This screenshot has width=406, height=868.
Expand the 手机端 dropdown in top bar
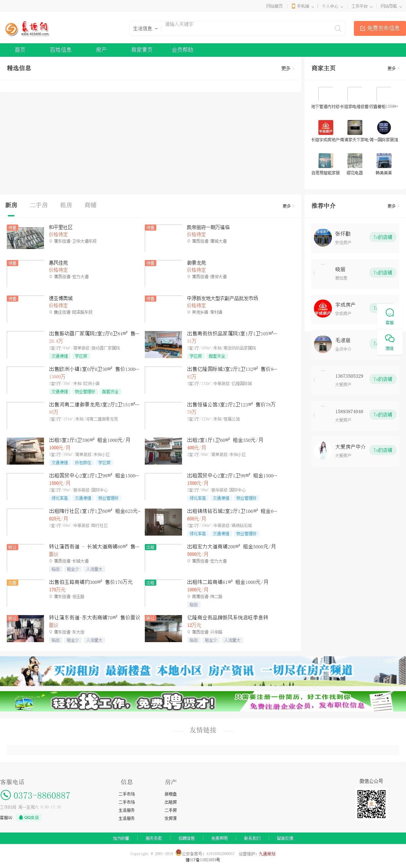pyautogui.click(x=303, y=6)
